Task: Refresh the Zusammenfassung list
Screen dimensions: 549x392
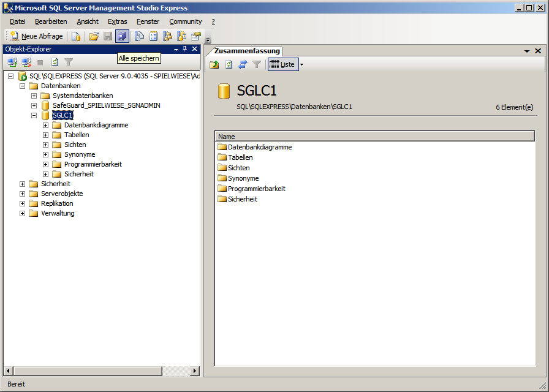Action: click(x=229, y=64)
